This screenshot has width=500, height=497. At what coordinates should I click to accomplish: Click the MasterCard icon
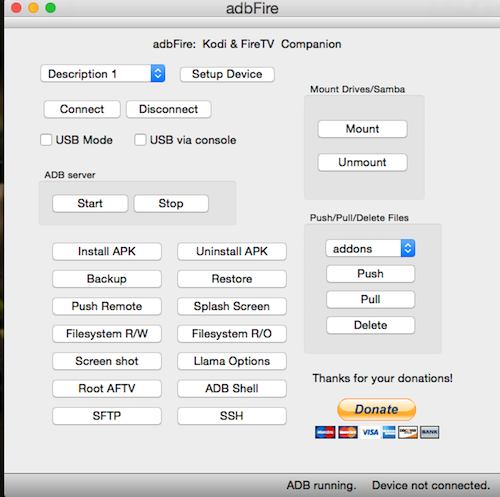(348, 432)
